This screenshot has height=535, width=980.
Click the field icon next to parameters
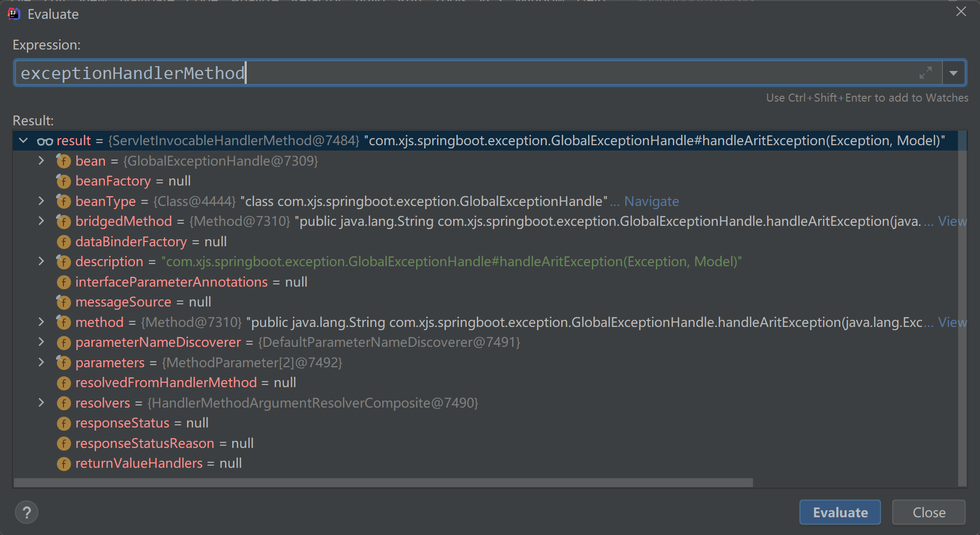[63, 362]
